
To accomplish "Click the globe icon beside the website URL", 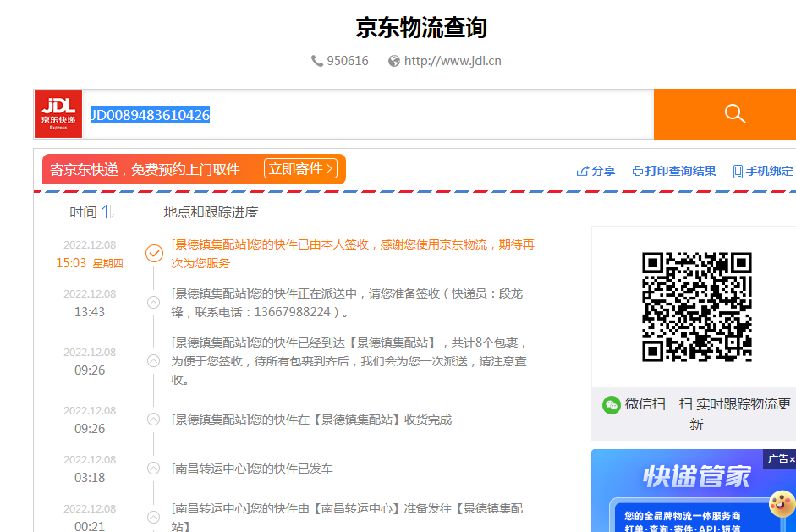I will [394, 61].
